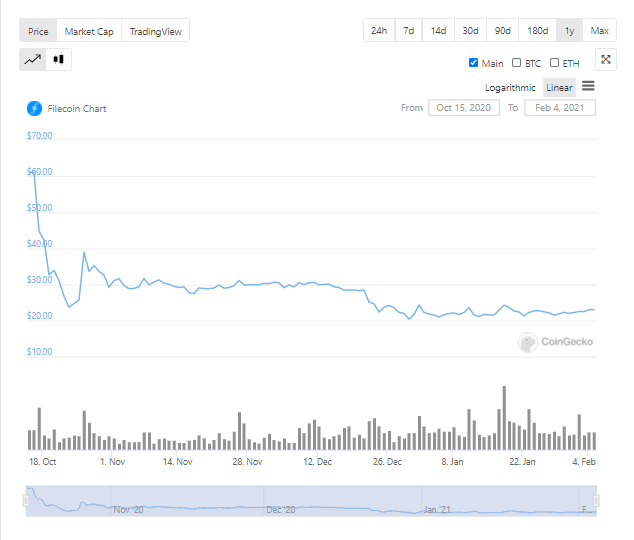Select the 180d time range
Viewport: 634px width, 540px height.
pos(537,30)
